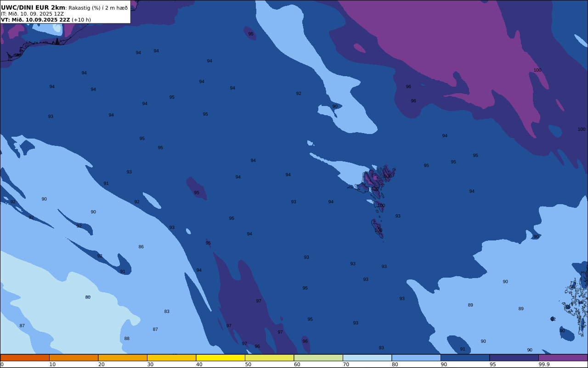Pick the 90–95 medium blue legend swatch
This screenshot has width=588, height=368.
465,357
